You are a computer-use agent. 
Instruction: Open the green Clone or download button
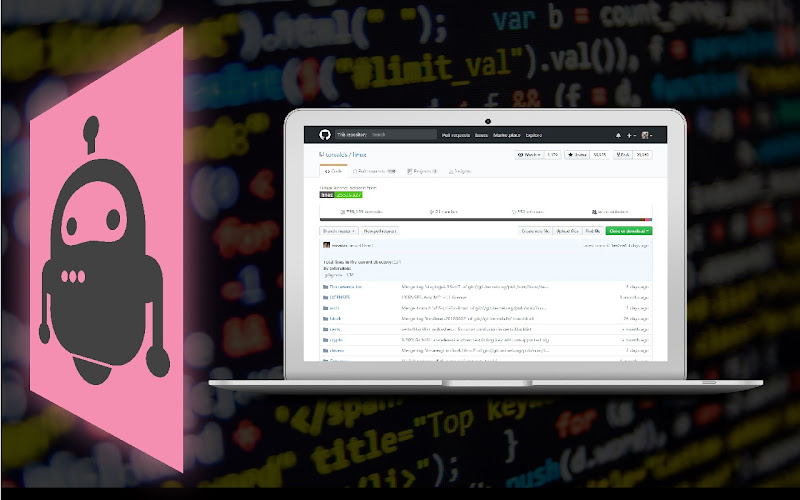629,231
